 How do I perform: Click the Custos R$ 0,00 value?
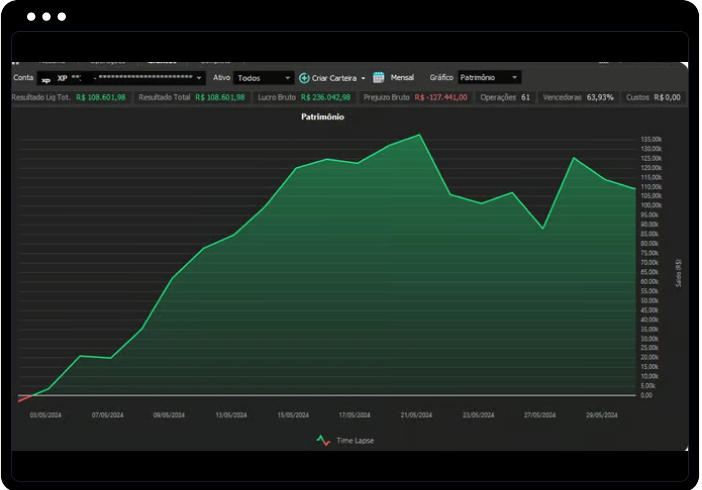667,98
